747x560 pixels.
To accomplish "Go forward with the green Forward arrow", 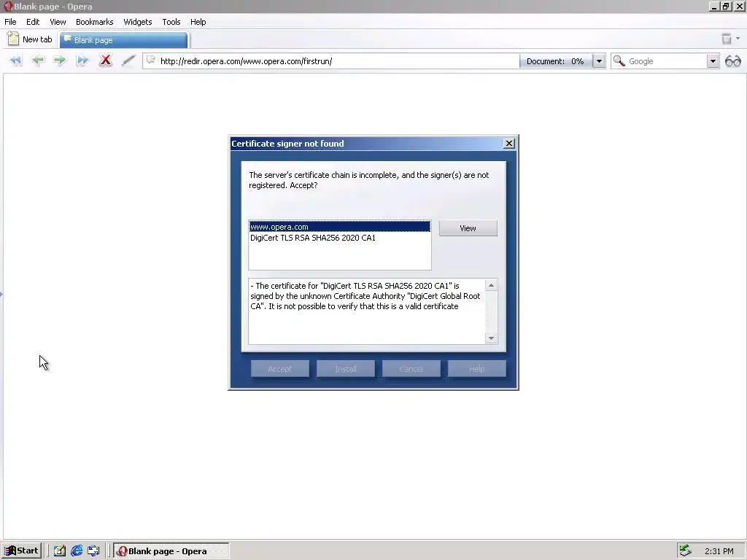I will (60, 61).
